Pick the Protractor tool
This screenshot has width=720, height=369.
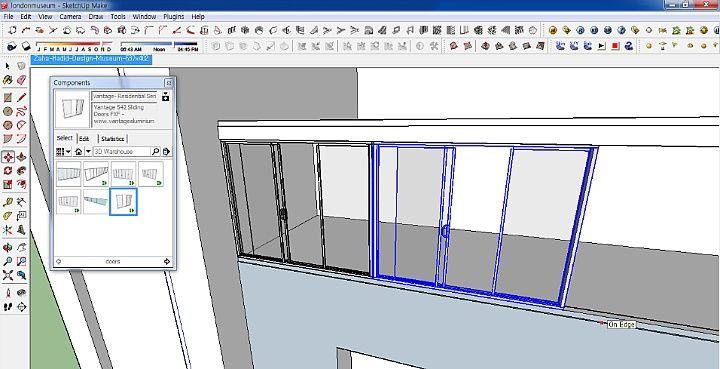click(x=7, y=216)
